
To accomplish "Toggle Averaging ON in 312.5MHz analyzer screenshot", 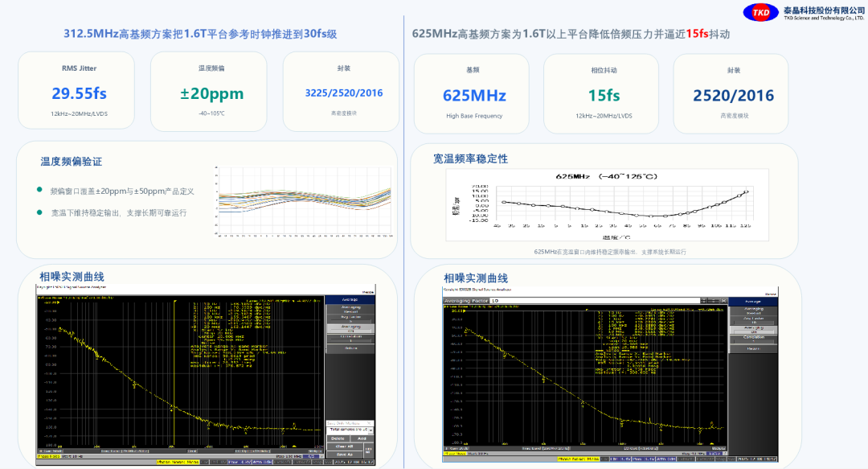I will tap(350, 329).
